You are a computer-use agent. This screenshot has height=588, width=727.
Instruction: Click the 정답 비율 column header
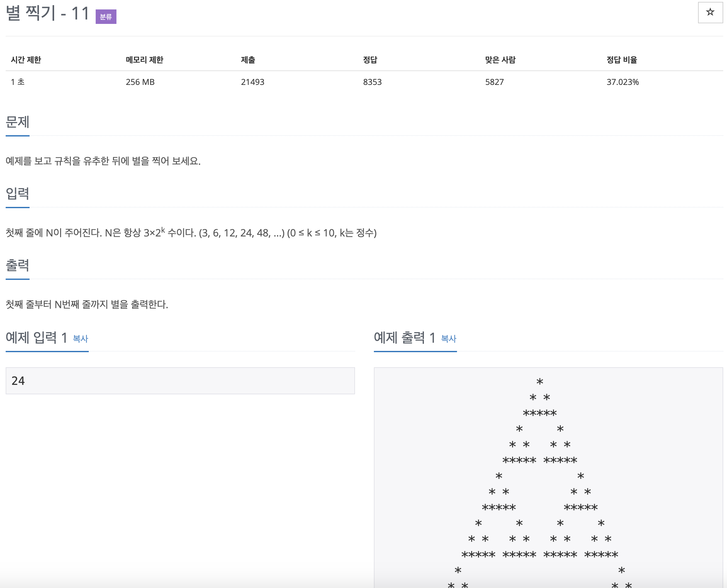point(622,60)
